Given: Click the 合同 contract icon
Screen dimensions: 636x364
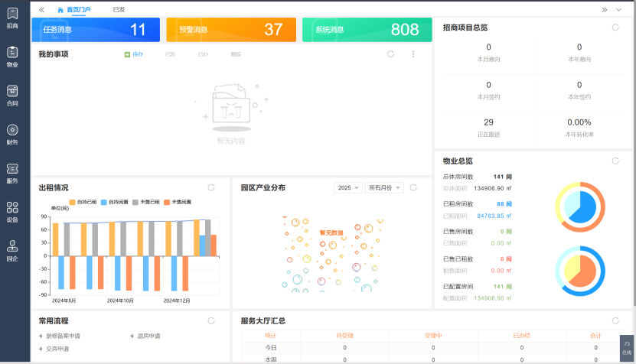Looking at the screenshot, I should 12,94.
